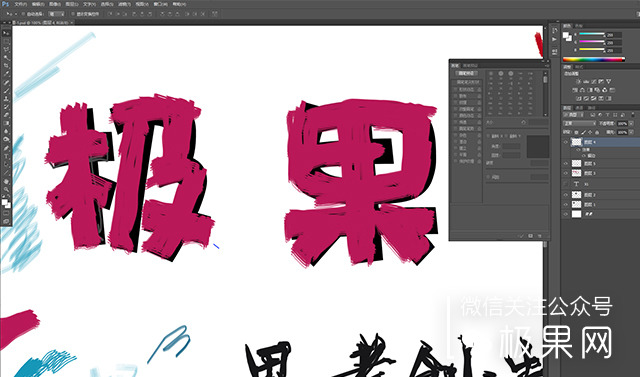Select the Brush tool

pos(6,90)
